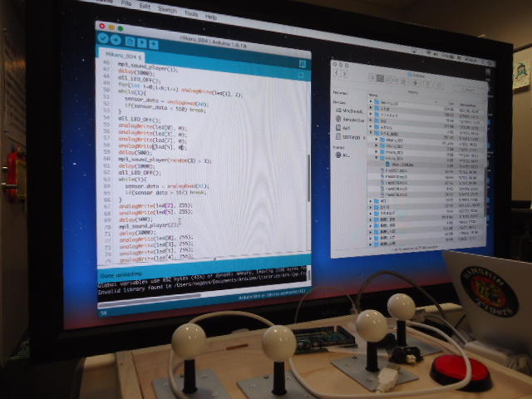Open the sketch tab dropdown arrow

301,76
